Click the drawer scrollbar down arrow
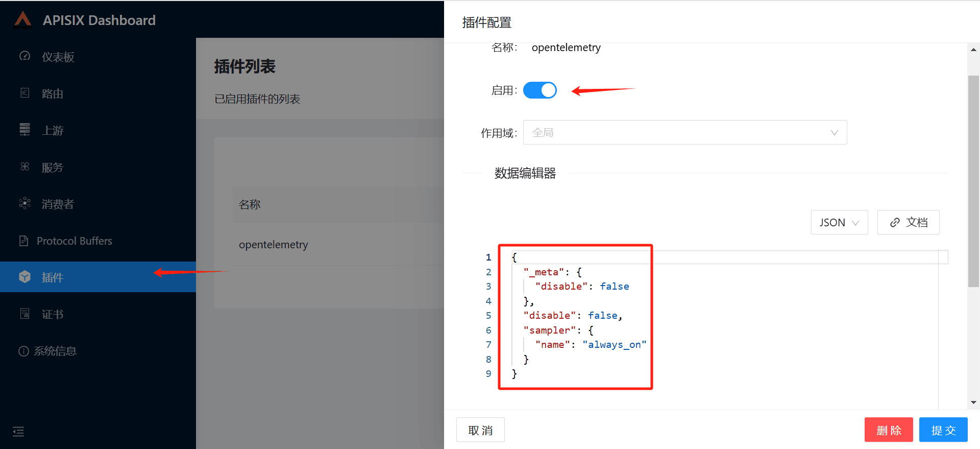The width and height of the screenshot is (980, 449). tap(973, 403)
